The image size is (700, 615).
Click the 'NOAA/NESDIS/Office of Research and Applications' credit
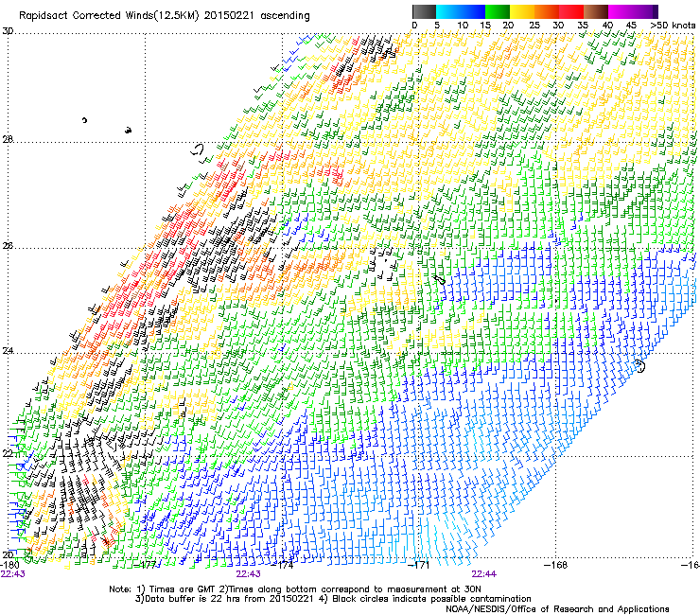coord(557,609)
